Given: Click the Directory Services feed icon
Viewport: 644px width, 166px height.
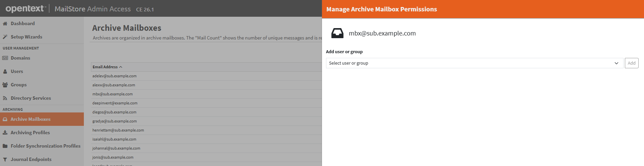Looking at the screenshot, I should 5,98.
